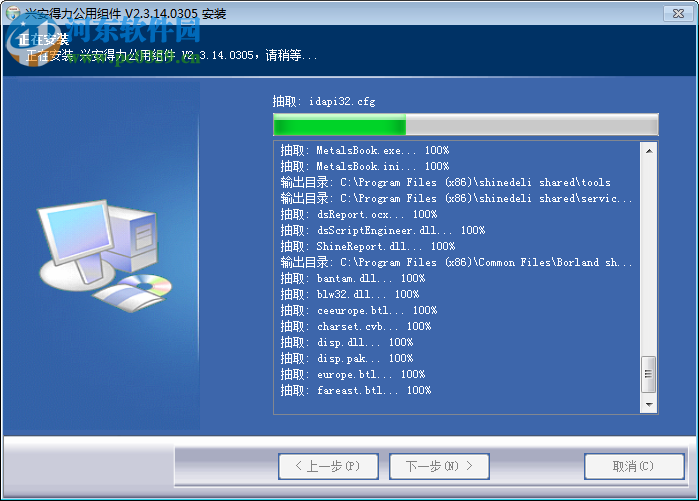Select the 'dsScriptEngineer.dll... 100%' log line
The width and height of the screenshot is (699, 501).
click(x=382, y=230)
